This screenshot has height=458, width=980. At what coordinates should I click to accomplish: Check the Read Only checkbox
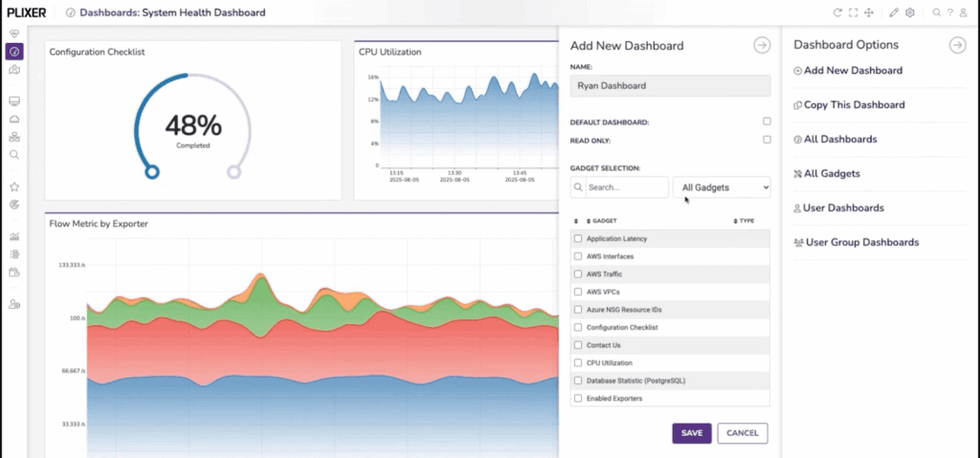pyautogui.click(x=767, y=140)
